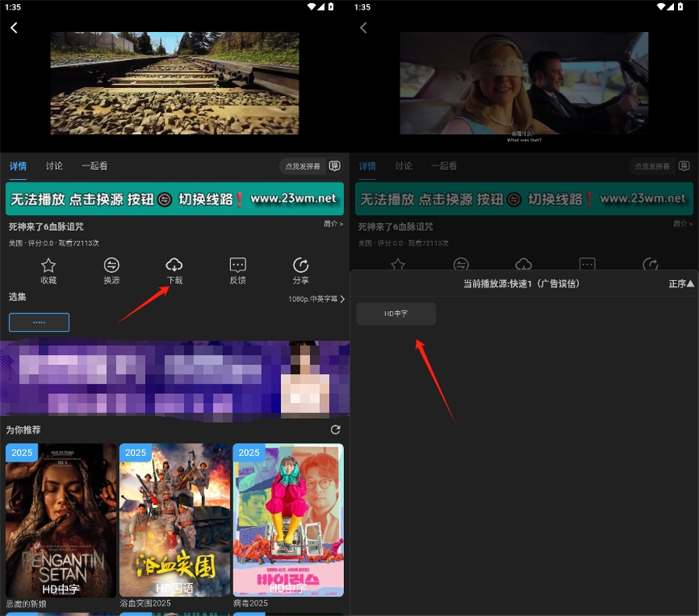Switch to the 讨论 tab on the left screen
699x616 pixels.
pyautogui.click(x=55, y=166)
